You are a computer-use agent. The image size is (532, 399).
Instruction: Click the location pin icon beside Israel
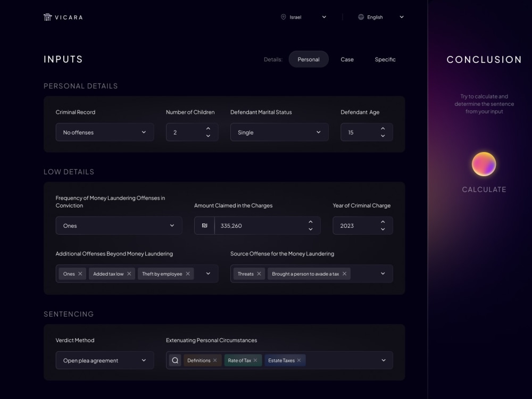[x=283, y=16]
